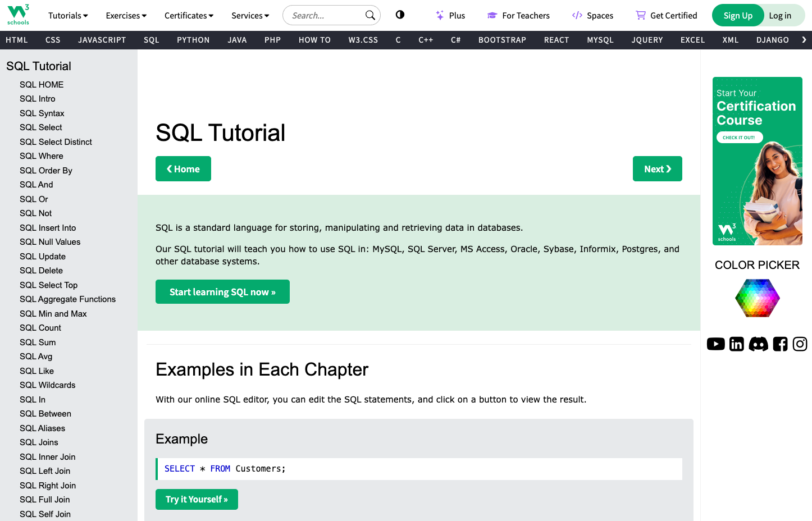Viewport: 812px width, 521px height.
Task: Open SQL Wildcards in sidebar
Action: [48, 385]
